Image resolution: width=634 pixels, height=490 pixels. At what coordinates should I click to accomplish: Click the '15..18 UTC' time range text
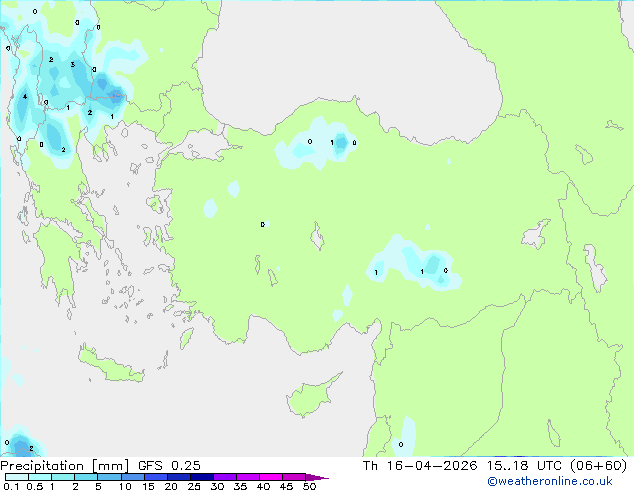point(524,466)
